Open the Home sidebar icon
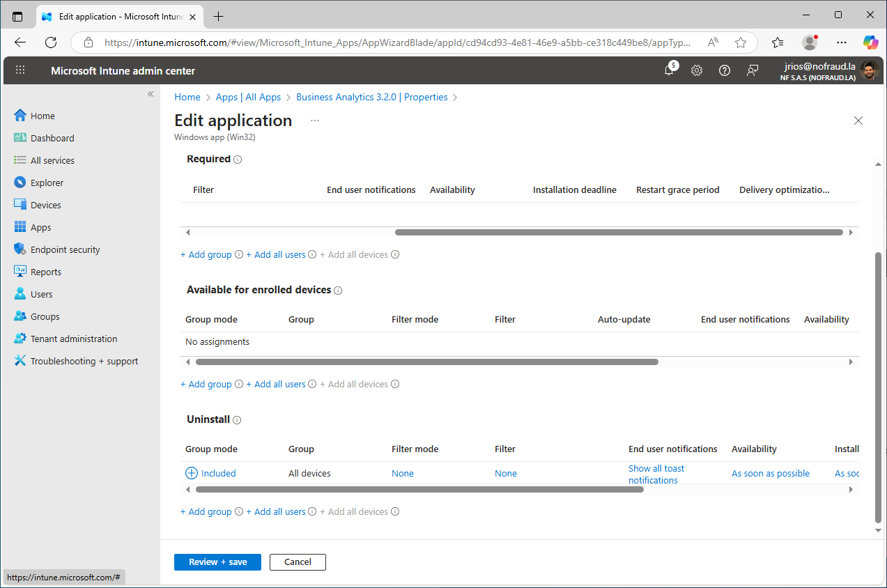 click(20, 116)
